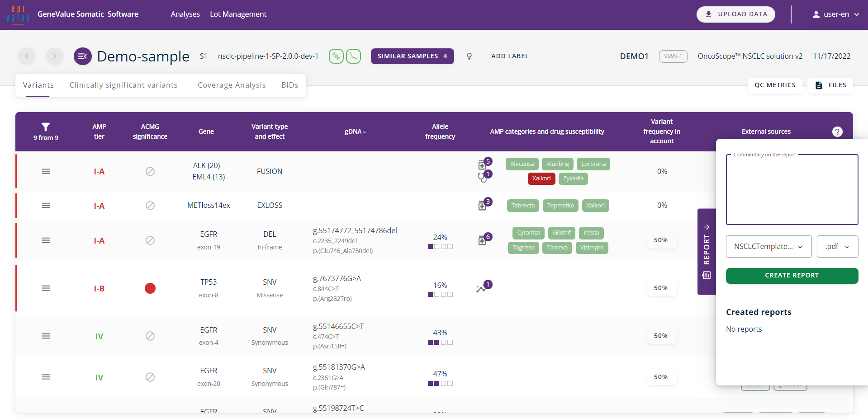Image resolution: width=868 pixels, height=418 pixels.
Task: Click the female gender icon
Action: coord(469,56)
